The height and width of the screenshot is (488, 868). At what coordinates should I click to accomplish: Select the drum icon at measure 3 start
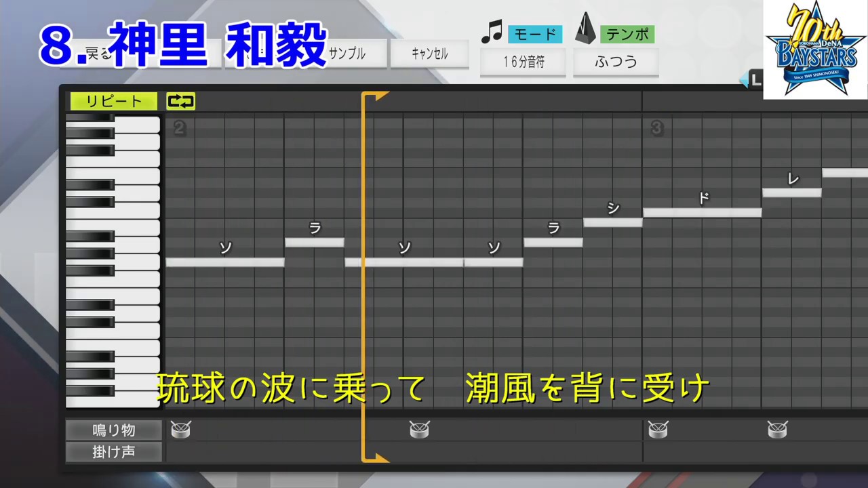pos(658,429)
